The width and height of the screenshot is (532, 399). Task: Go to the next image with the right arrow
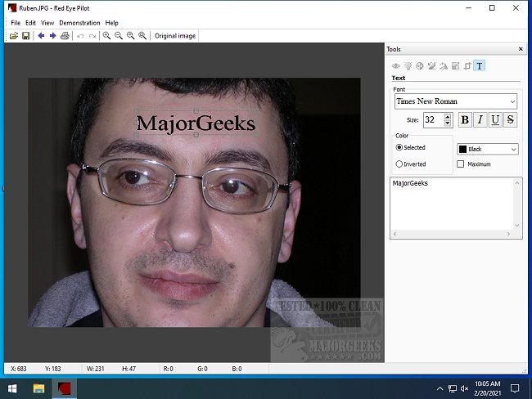click(52, 36)
